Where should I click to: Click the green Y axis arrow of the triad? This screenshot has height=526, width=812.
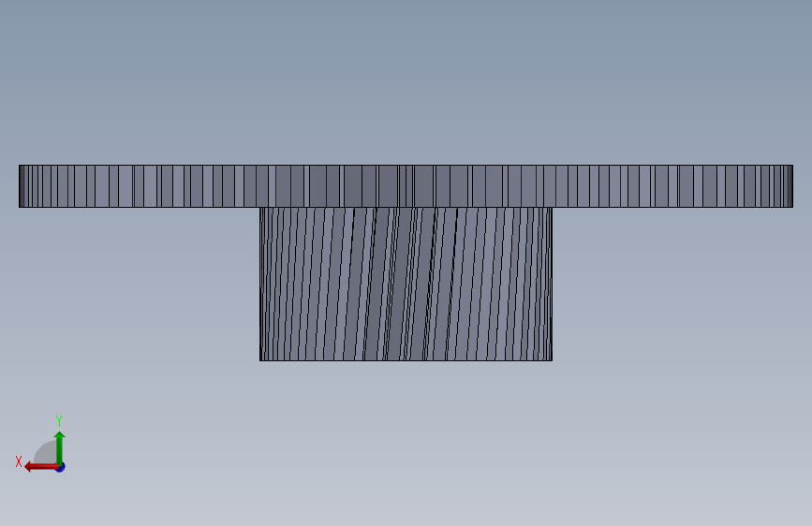click(x=60, y=448)
